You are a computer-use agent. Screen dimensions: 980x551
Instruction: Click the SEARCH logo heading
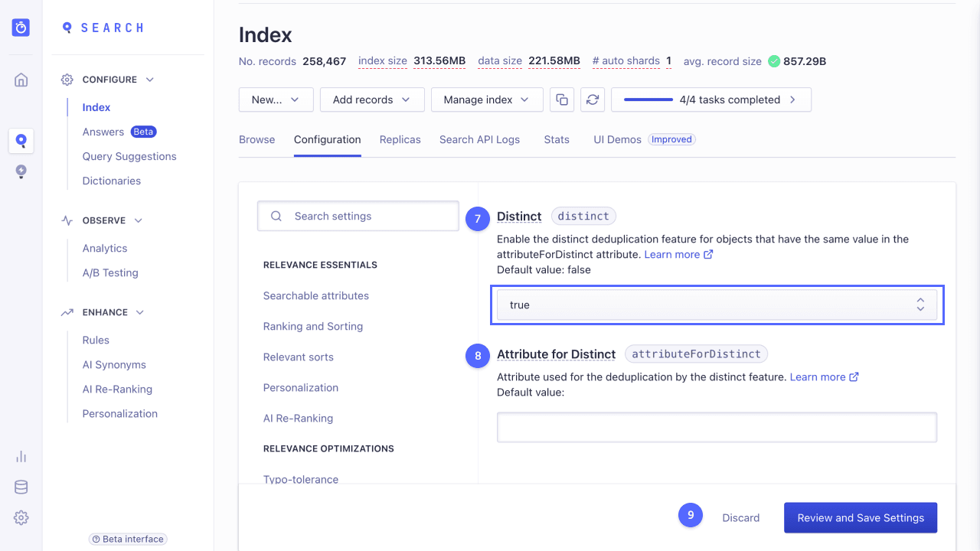point(103,28)
